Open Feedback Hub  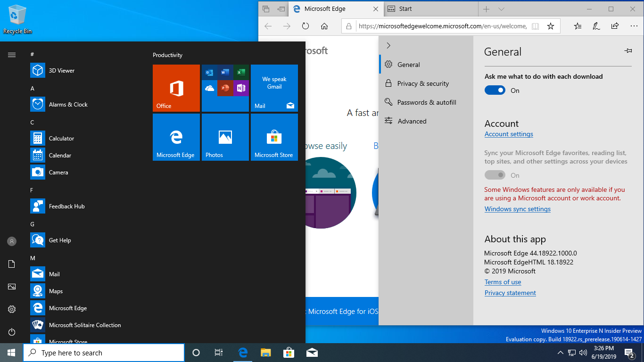coord(85,206)
